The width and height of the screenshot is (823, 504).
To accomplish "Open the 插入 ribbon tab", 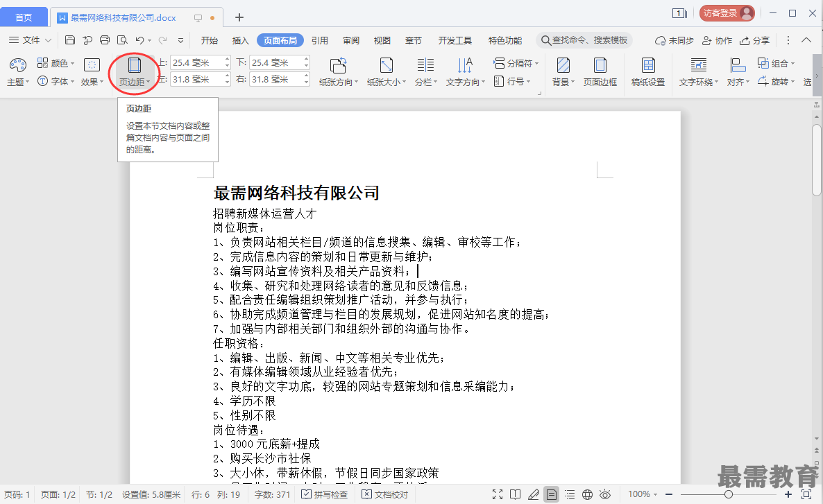I will 240,40.
